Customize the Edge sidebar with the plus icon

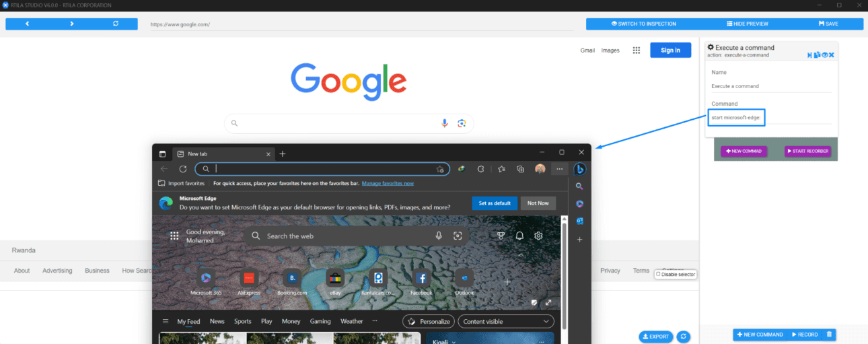point(579,240)
